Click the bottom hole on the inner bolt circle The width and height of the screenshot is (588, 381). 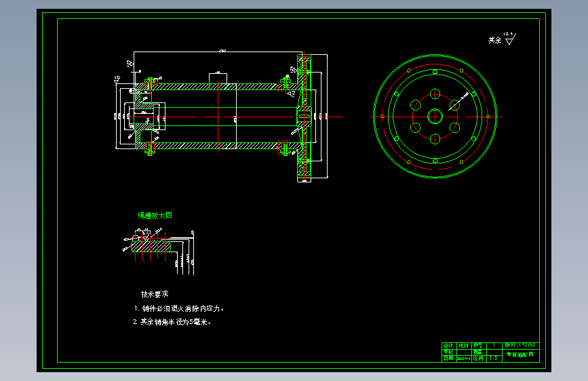435,139
